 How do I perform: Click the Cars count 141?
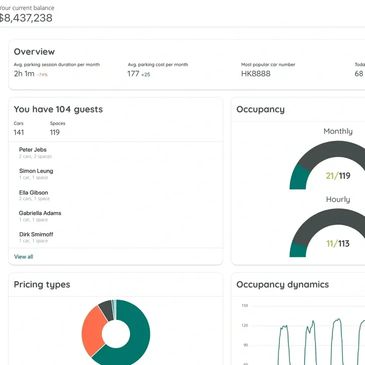pyautogui.click(x=19, y=132)
